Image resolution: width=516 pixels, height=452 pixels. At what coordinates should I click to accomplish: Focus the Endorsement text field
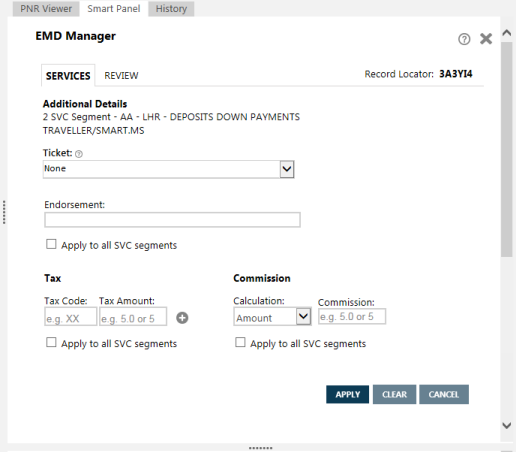point(172,220)
